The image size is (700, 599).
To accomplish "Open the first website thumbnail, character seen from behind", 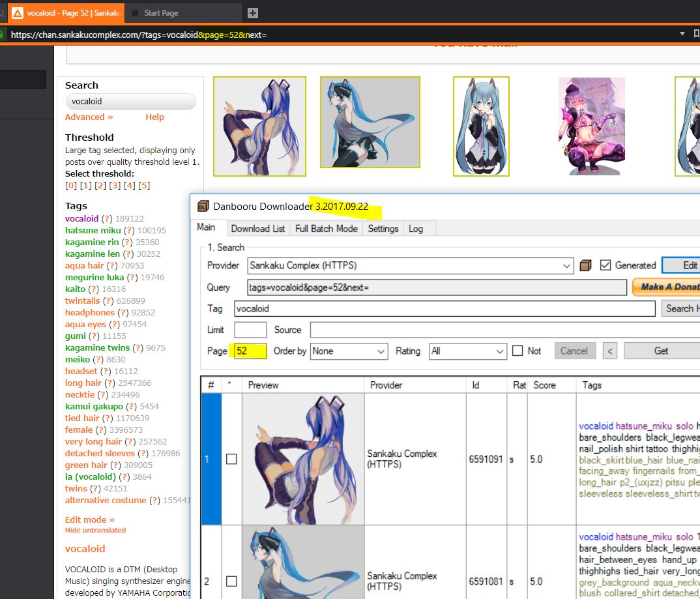I will [259, 126].
